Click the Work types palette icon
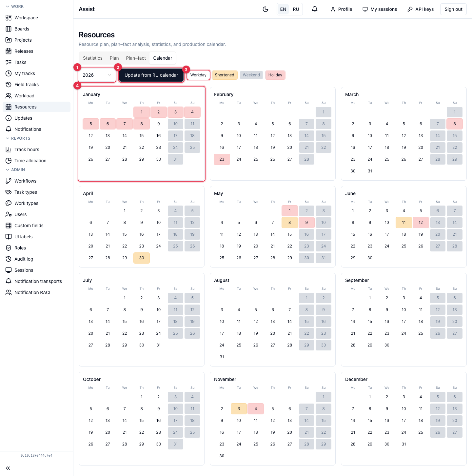Screen dimensions: 472x476 tap(9, 203)
